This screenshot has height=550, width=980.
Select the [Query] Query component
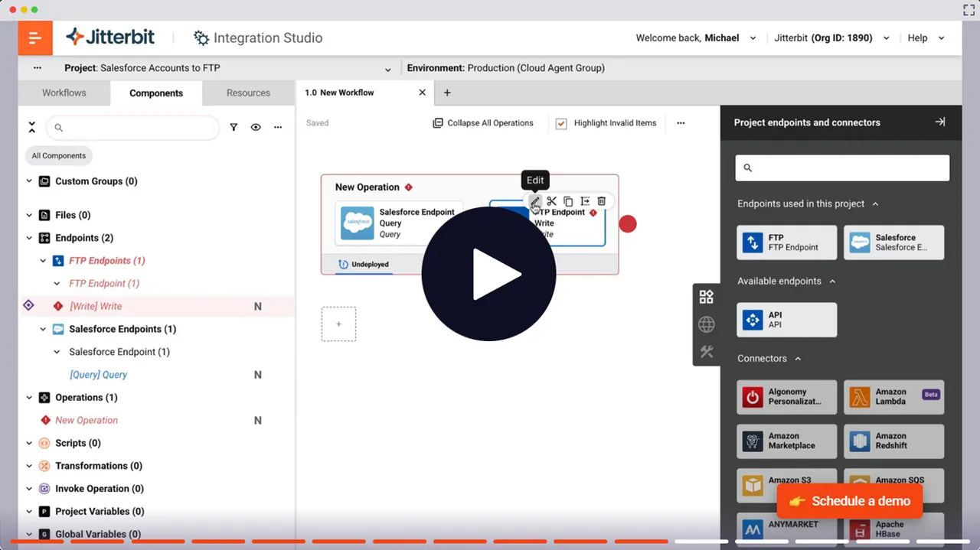pyautogui.click(x=98, y=375)
